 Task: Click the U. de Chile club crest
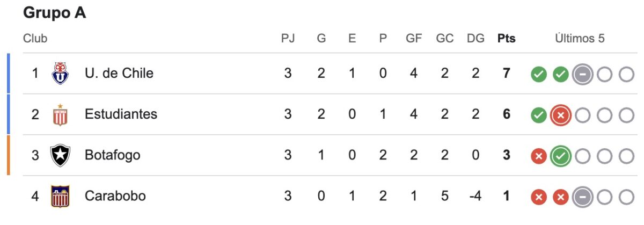(x=60, y=73)
